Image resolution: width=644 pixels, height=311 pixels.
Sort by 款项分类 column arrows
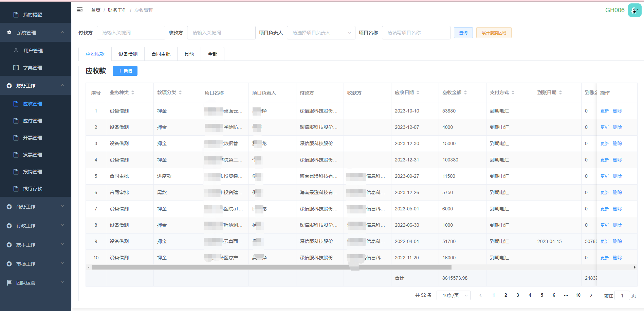tap(180, 92)
